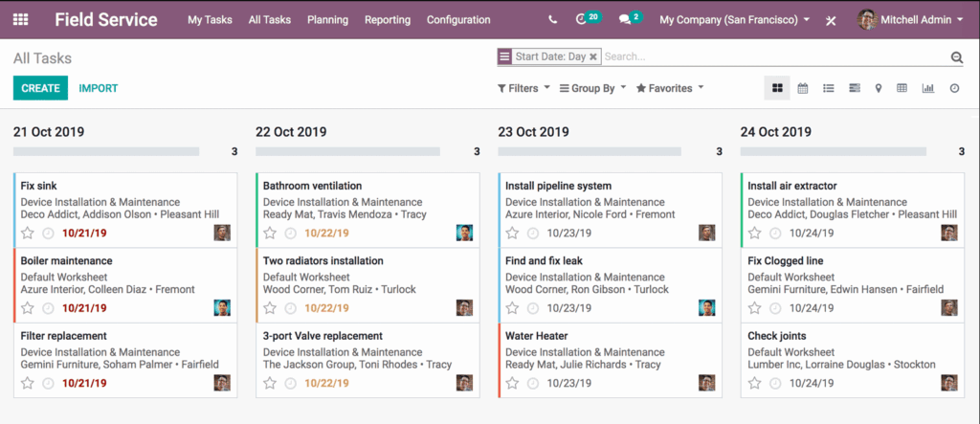The image size is (980, 424).
Task: Switch to calendar view
Action: pos(803,88)
